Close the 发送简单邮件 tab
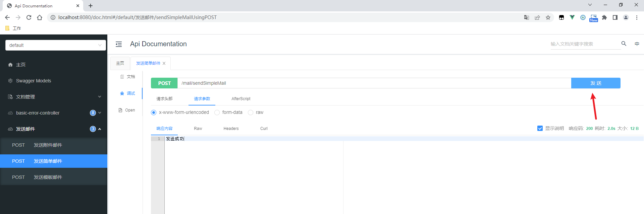Viewport: 644px width, 214px height. coord(164,63)
